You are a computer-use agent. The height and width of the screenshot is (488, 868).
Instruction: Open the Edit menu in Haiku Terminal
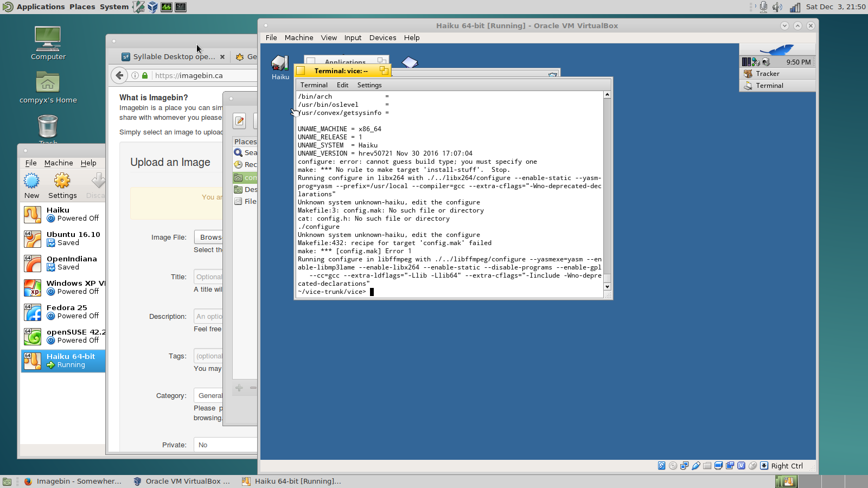coord(342,85)
